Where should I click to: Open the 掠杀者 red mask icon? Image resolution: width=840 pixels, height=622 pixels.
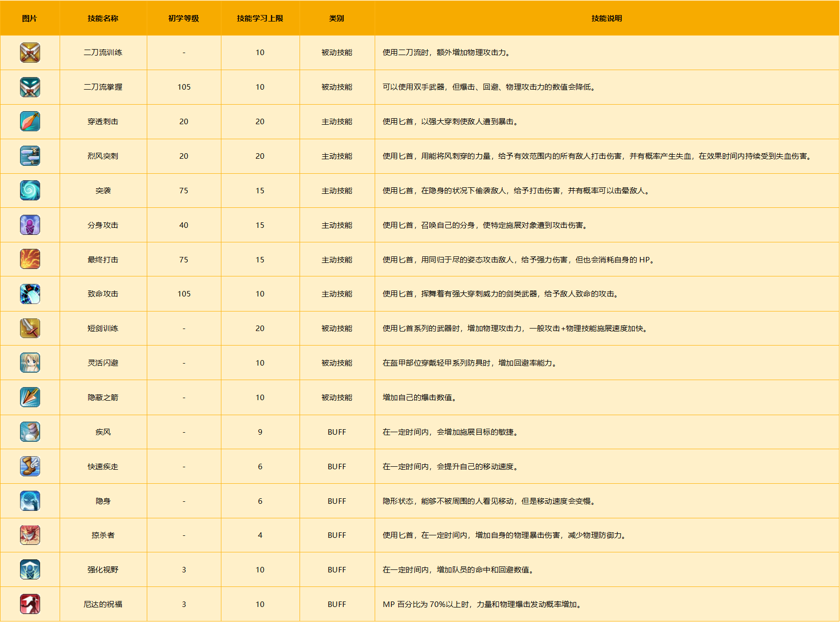tap(30, 535)
